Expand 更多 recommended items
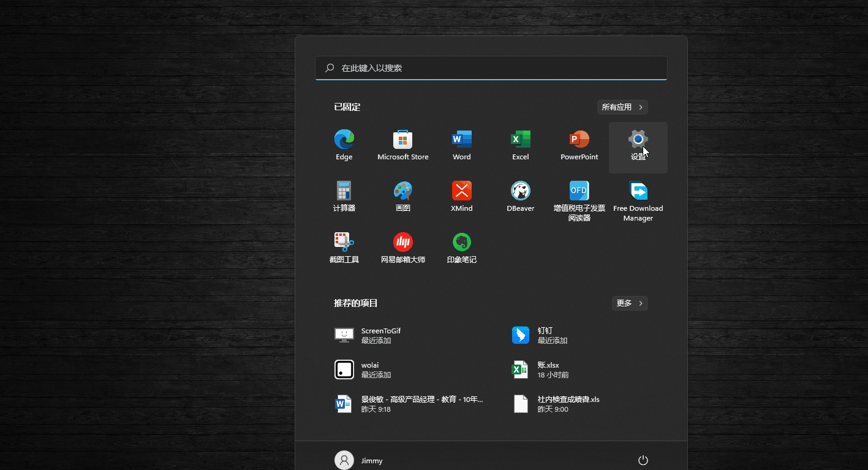868x470 pixels. click(x=630, y=303)
